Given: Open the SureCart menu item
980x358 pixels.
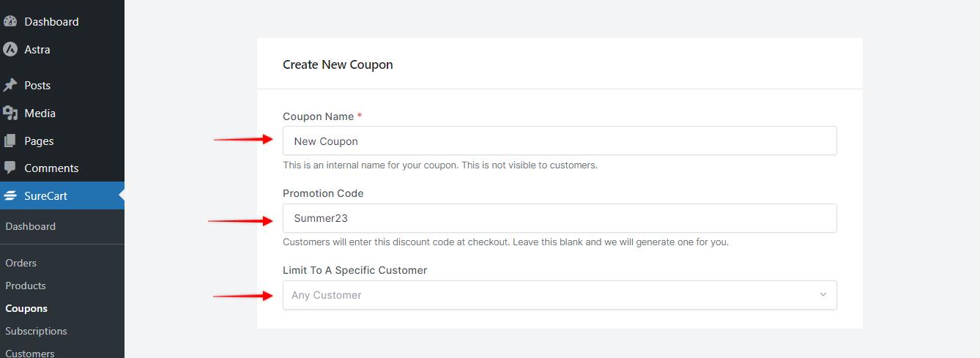Looking at the screenshot, I should 62,195.
